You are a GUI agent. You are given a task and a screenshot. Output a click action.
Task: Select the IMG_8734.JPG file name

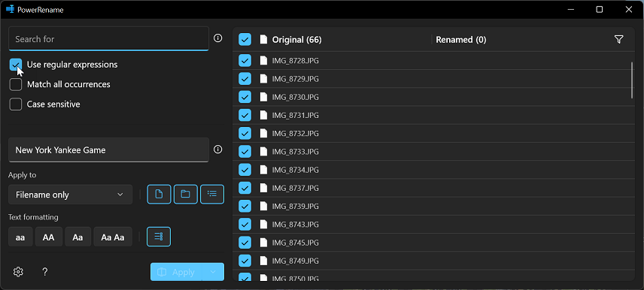click(296, 170)
